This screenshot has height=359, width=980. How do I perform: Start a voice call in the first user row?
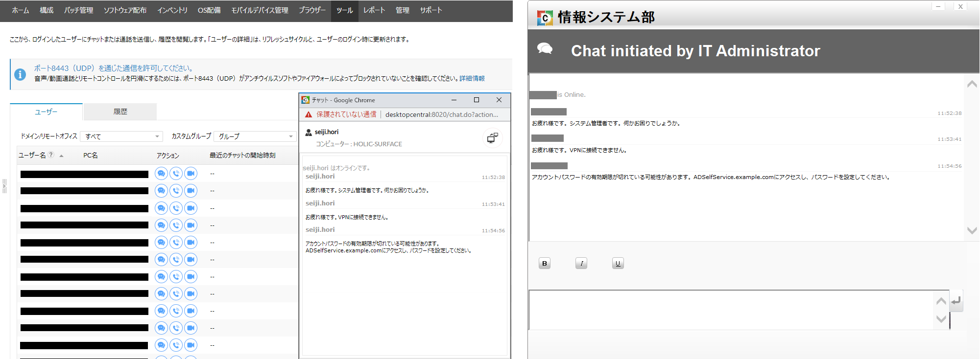pos(176,174)
